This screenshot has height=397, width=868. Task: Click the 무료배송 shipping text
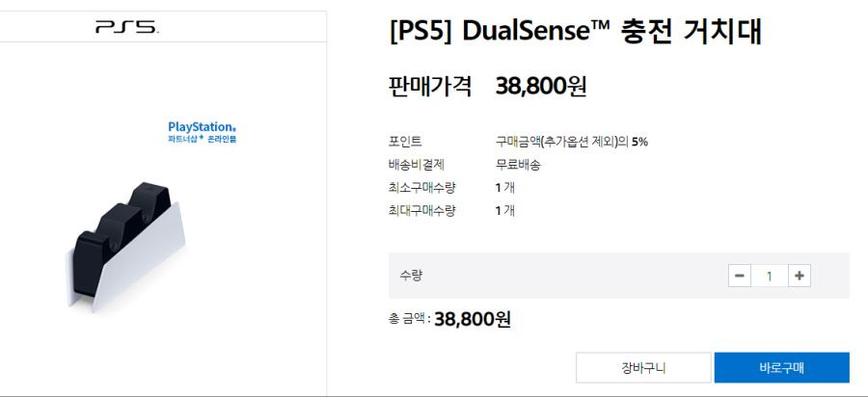click(518, 165)
